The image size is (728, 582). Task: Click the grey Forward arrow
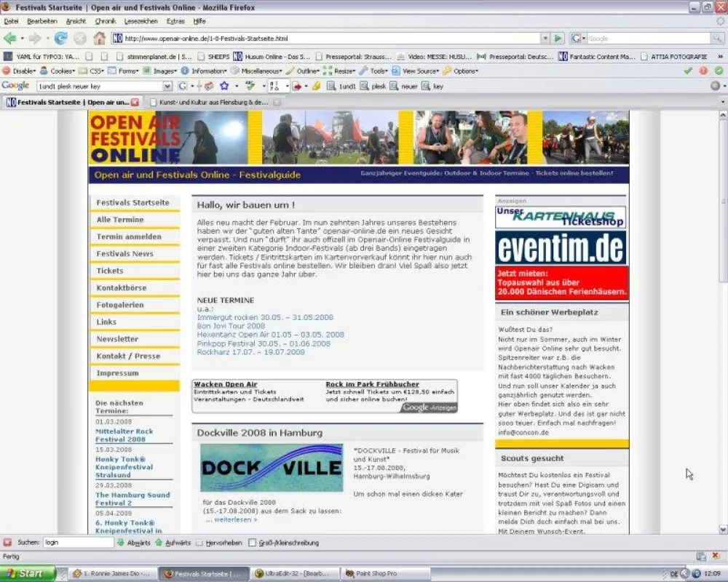[x=35, y=39]
